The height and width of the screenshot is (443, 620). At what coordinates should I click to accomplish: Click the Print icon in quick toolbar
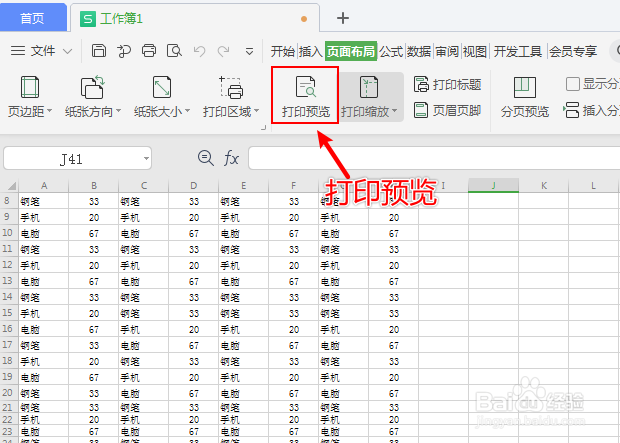149,51
